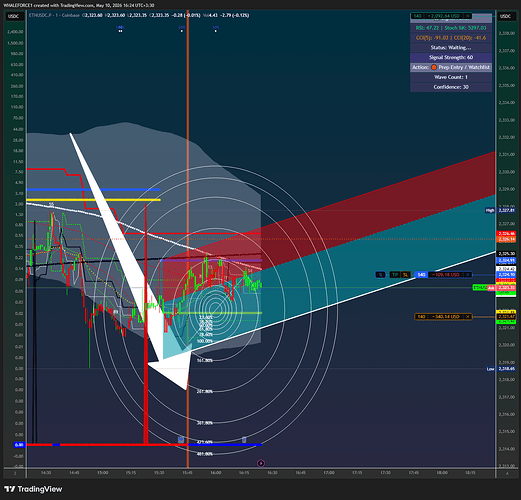Screen dimensions: 521x500
Task: Close the blue 540 position order line
Action: tap(468, 275)
